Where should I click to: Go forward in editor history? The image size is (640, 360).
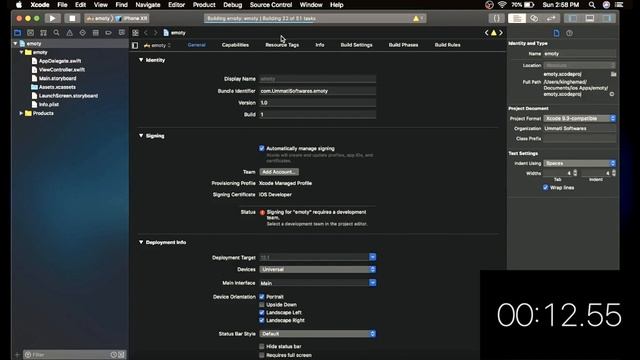[155, 33]
